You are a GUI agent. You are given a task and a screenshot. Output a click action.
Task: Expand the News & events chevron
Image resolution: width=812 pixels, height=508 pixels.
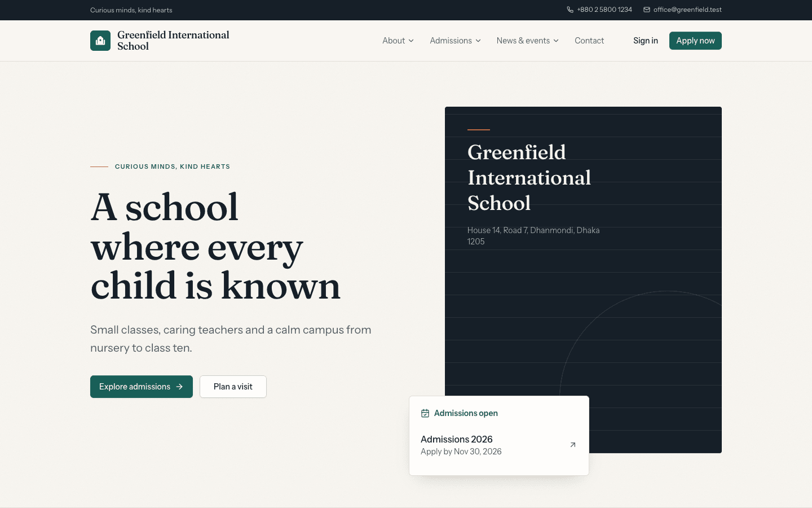pyautogui.click(x=556, y=41)
